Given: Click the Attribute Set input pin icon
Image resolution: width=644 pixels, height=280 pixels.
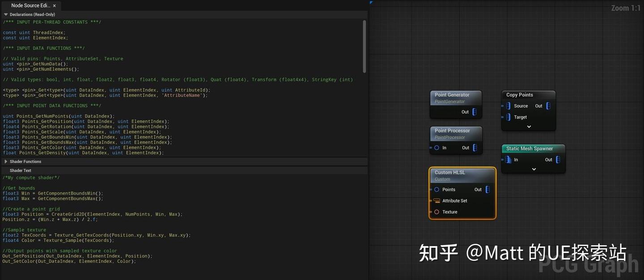Looking at the screenshot, I should coord(436,201).
